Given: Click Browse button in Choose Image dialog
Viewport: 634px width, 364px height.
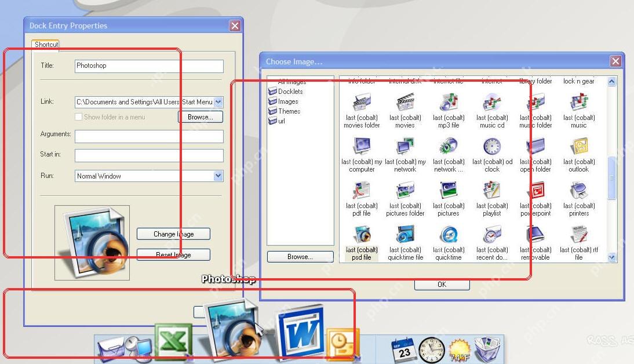Looking at the screenshot, I should pyautogui.click(x=300, y=257).
